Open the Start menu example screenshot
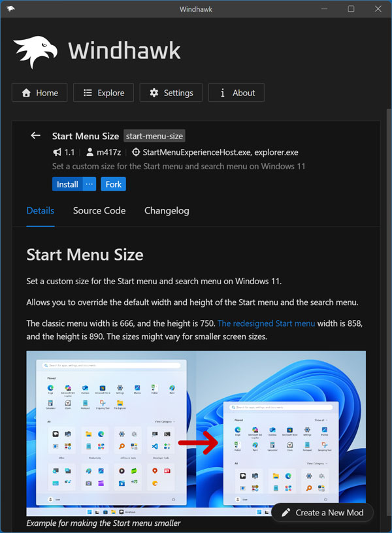 pyautogui.click(x=196, y=434)
